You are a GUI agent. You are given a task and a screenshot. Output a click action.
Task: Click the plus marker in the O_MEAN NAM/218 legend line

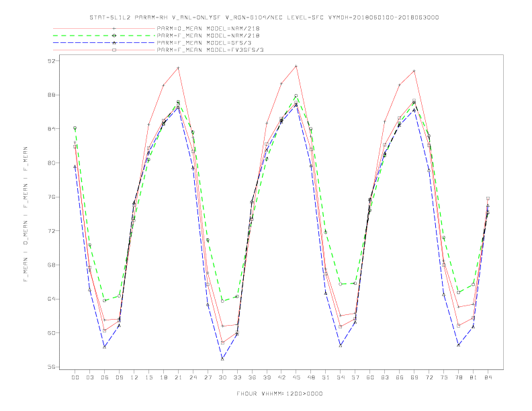tap(114, 28)
